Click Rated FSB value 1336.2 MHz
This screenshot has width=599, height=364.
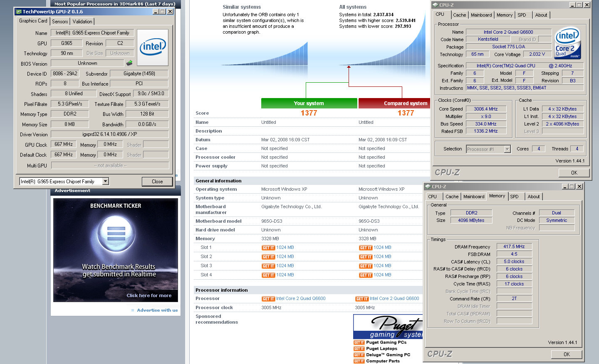coord(486,131)
